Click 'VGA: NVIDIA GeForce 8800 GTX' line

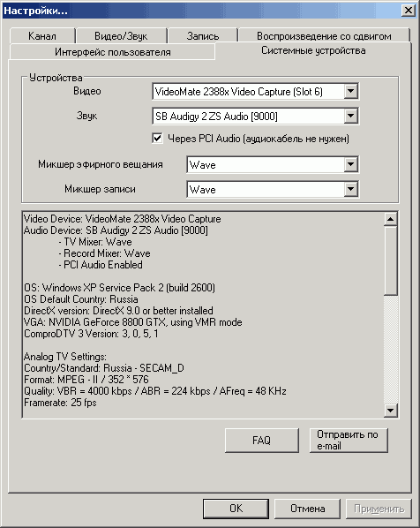133,322
